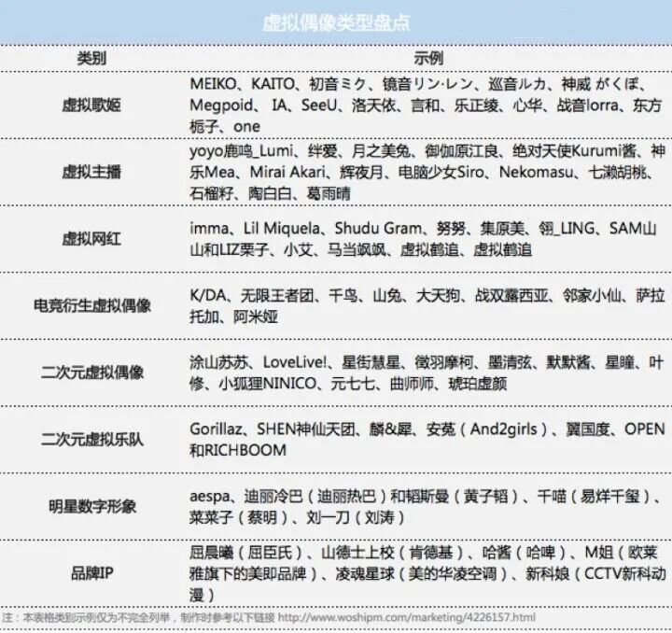The image size is (672, 633).
Task: Click the 类别 column header
Action: 91,58
